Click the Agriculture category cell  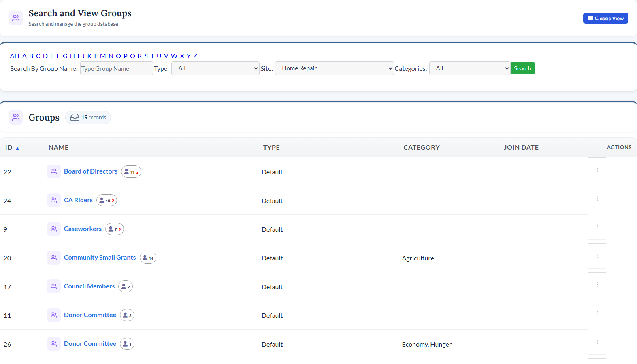(418, 258)
